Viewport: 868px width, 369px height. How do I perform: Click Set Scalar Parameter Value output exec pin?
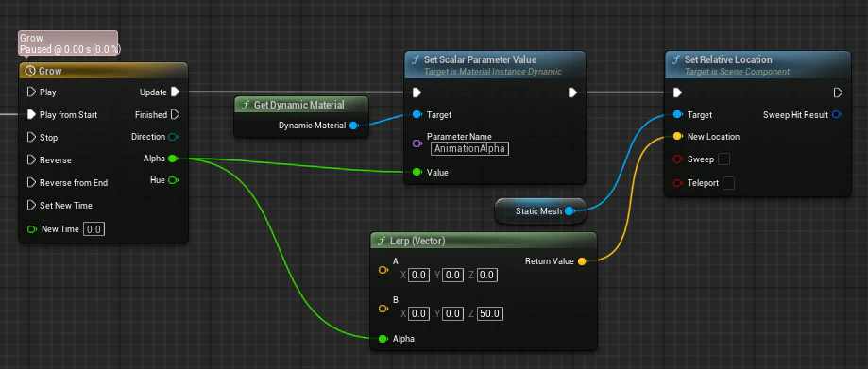572,92
